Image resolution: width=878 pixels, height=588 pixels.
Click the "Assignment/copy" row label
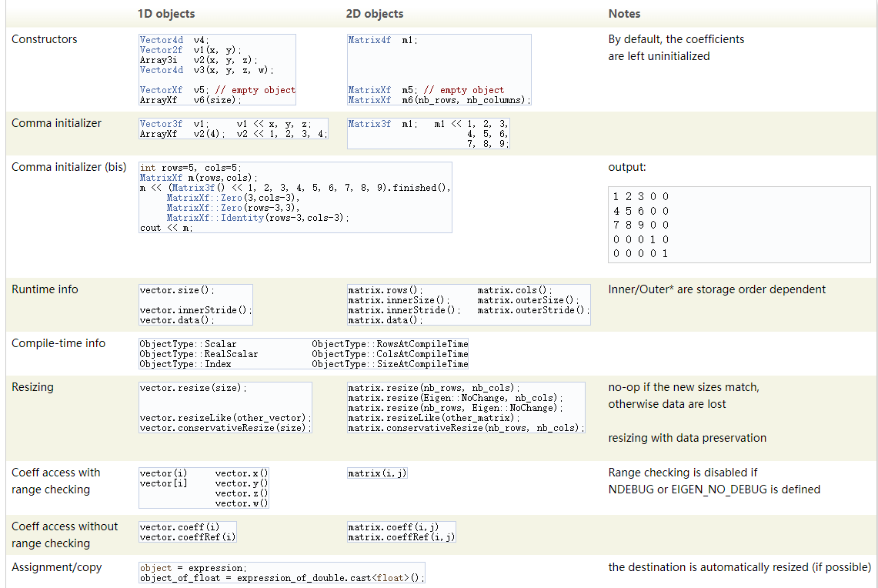coord(56,567)
